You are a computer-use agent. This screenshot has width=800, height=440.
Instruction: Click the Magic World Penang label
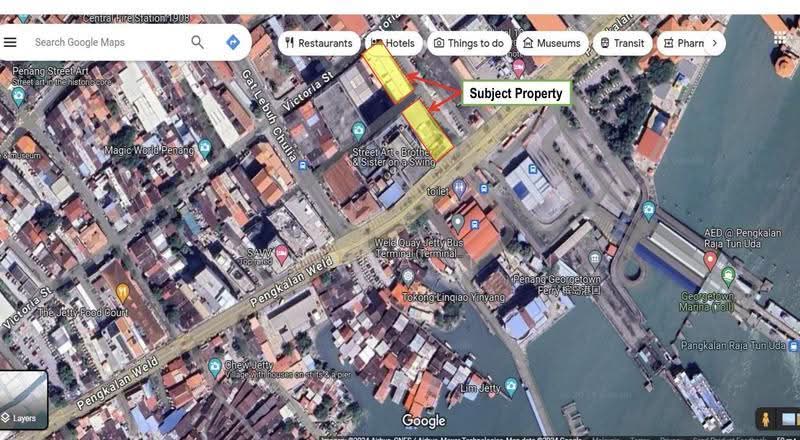pyautogui.click(x=149, y=151)
